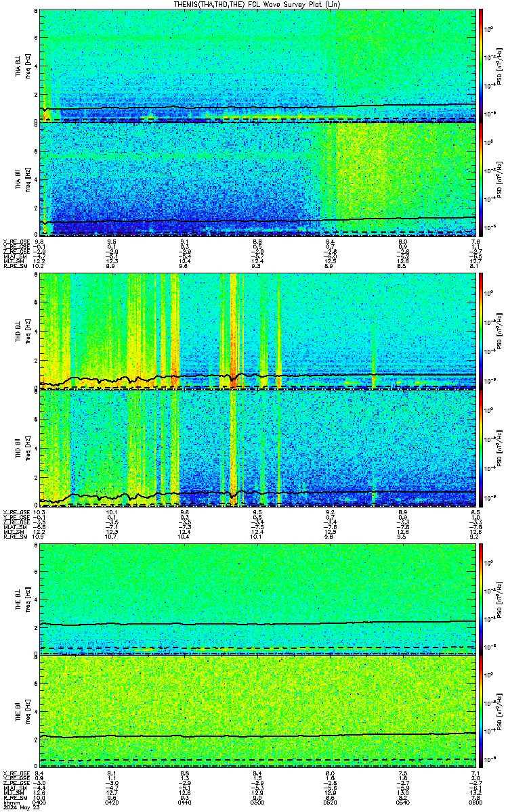This screenshot has width=508, height=812.
Task: Click the '0420' time tick label
Action: point(112,802)
